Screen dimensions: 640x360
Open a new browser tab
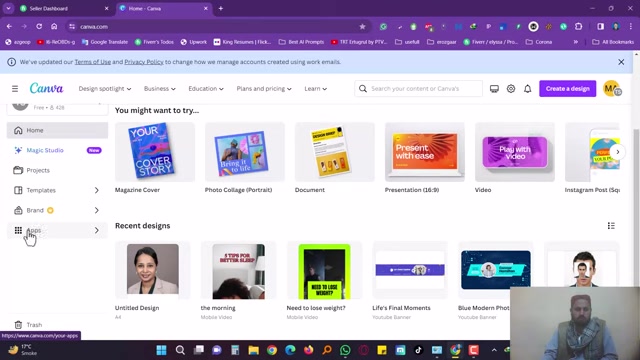tap(221, 8)
